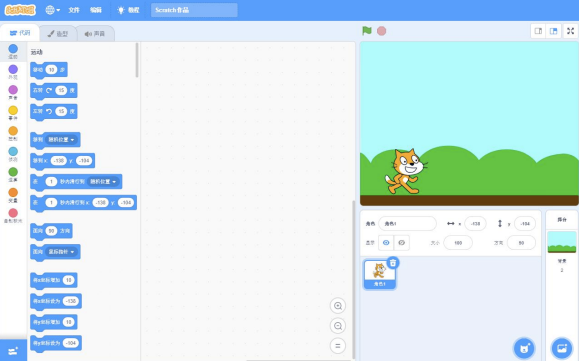This screenshot has width=579, height=361.
Task: Click the project title field "Scratch作品"
Action: 194,10
